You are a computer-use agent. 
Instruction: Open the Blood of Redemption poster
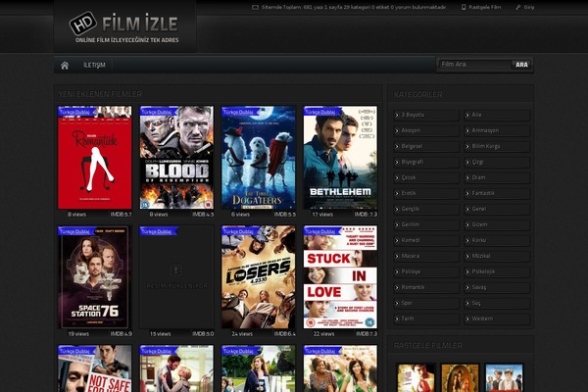point(176,158)
